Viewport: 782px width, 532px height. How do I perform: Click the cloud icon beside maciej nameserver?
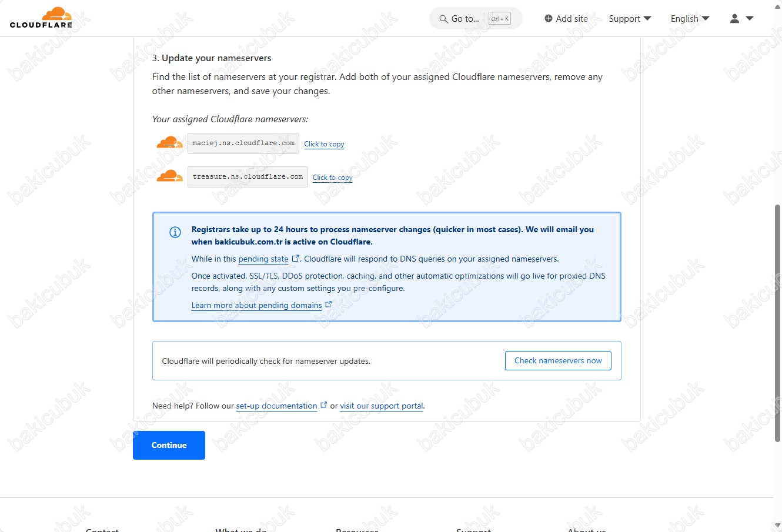(169, 143)
